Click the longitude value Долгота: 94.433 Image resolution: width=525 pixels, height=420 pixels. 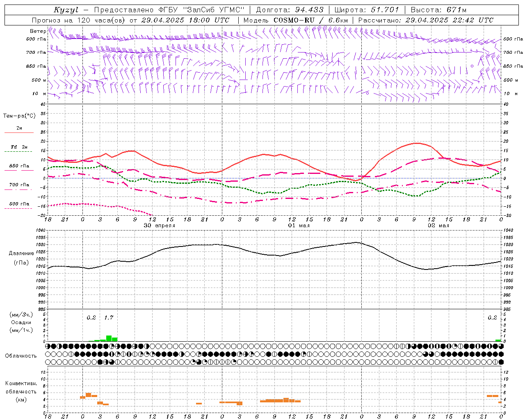coord(290,10)
